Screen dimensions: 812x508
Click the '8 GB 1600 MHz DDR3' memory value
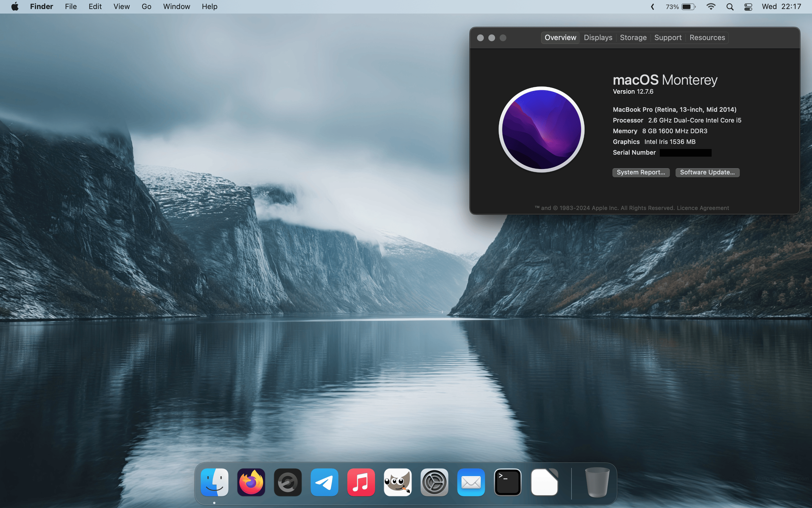[674, 131]
